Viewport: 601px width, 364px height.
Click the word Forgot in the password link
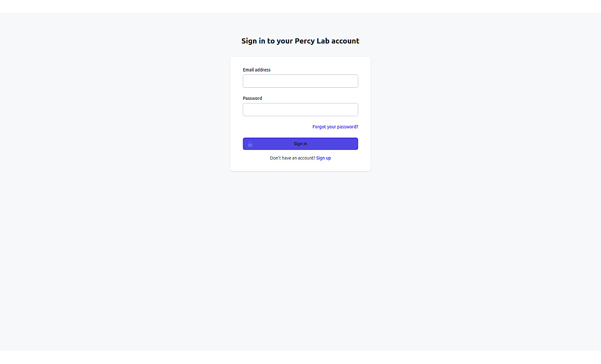pyautogui.click(x=319, y=127)
